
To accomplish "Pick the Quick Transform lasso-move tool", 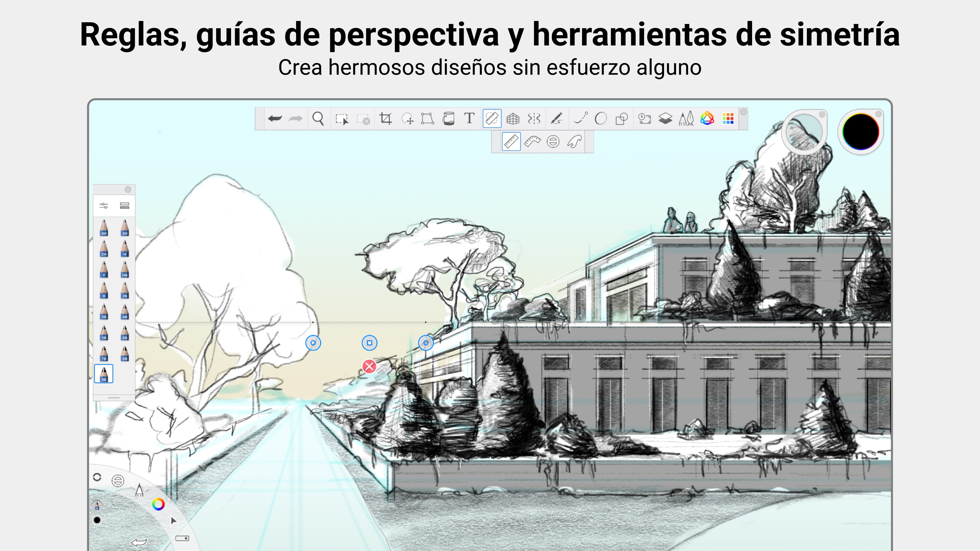I will pyautogui.click(x=408, y=119).
